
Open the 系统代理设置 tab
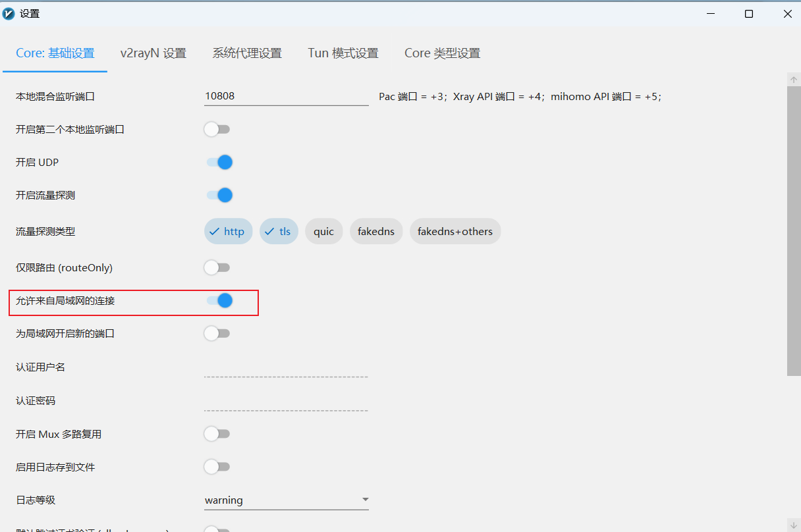(x=247, y=53)
